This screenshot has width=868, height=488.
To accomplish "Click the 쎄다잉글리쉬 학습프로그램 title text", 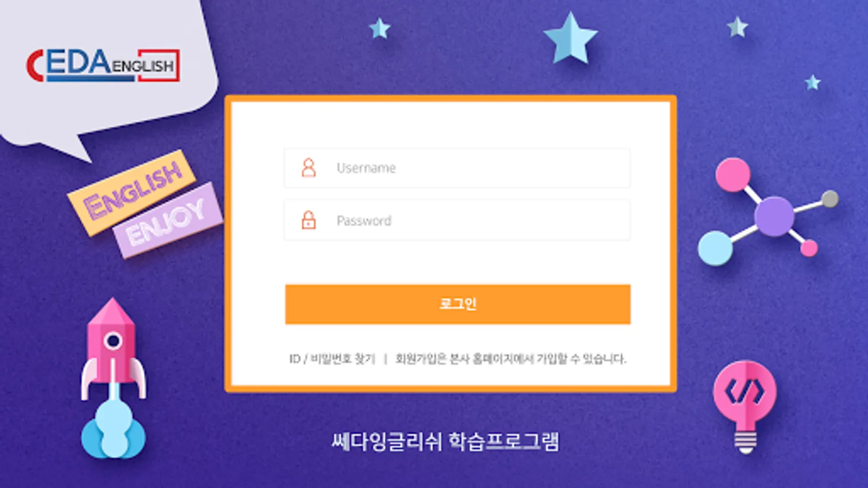I will pos(445,441).
